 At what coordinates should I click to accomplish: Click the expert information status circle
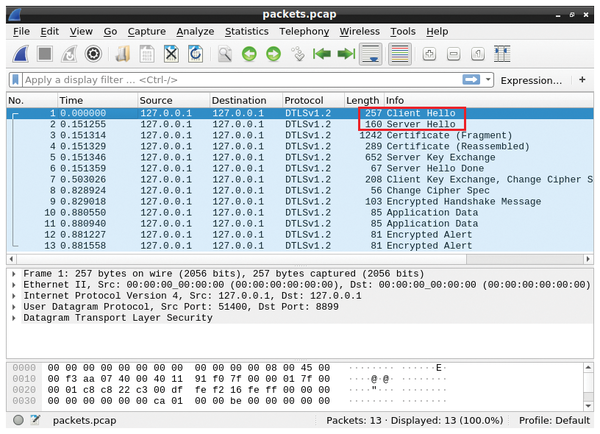tap(17, 421)
